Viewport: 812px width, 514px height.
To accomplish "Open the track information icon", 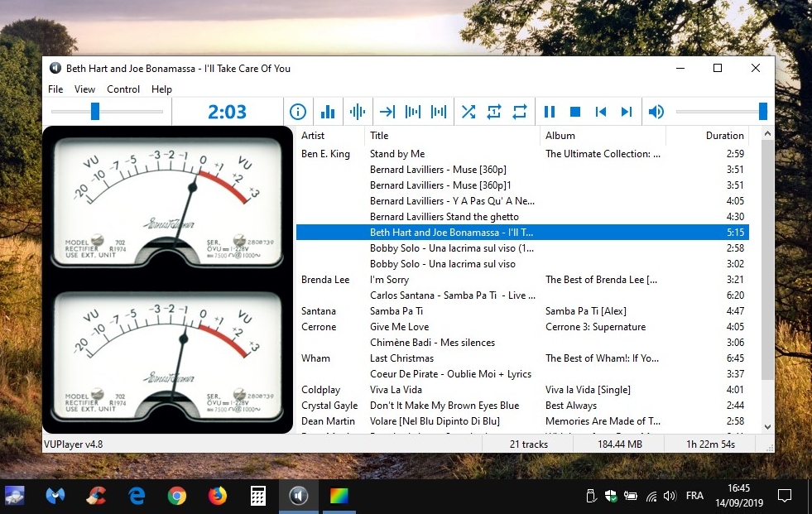I will (298, 111).
